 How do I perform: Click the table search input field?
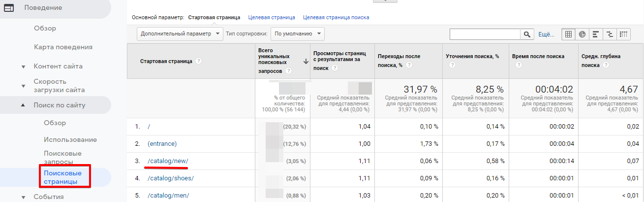485,34
